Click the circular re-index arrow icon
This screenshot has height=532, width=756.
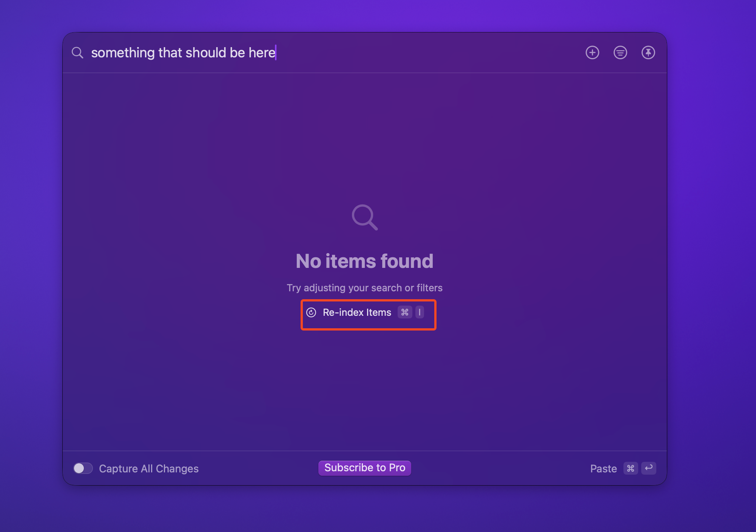311,313
